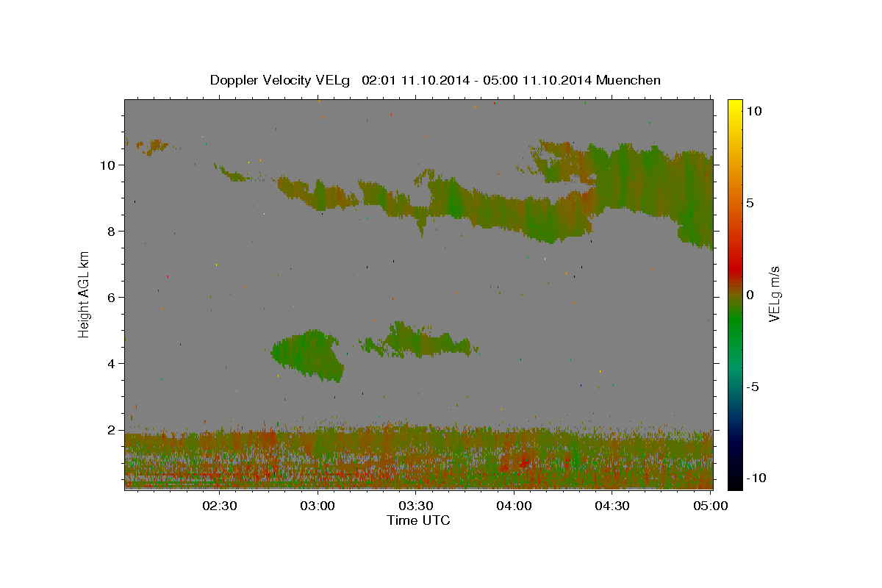This screenshot has height=588, width=882.
Task: Click the 'VELg m/s' colorbar label
Action: [x=774, y=294]
